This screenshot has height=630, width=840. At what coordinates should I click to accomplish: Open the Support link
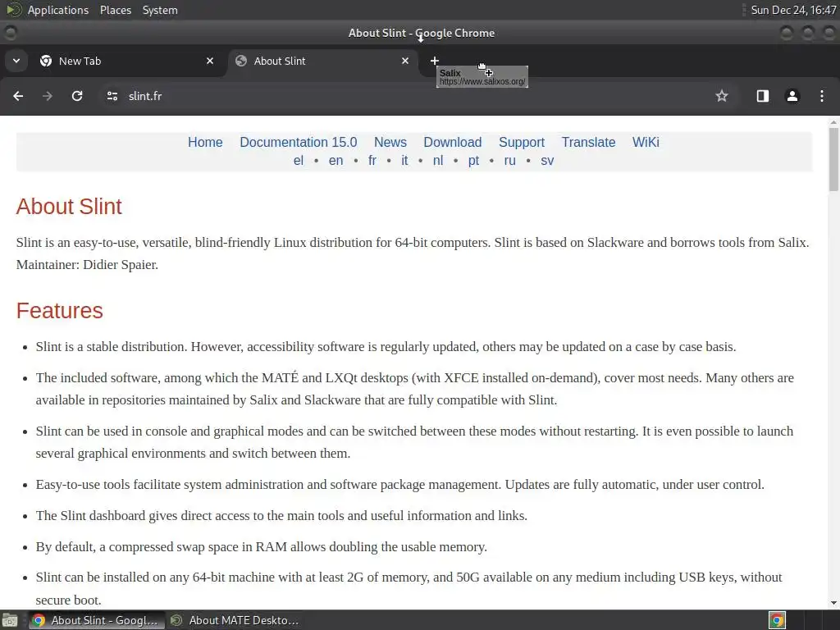point(521,143)
